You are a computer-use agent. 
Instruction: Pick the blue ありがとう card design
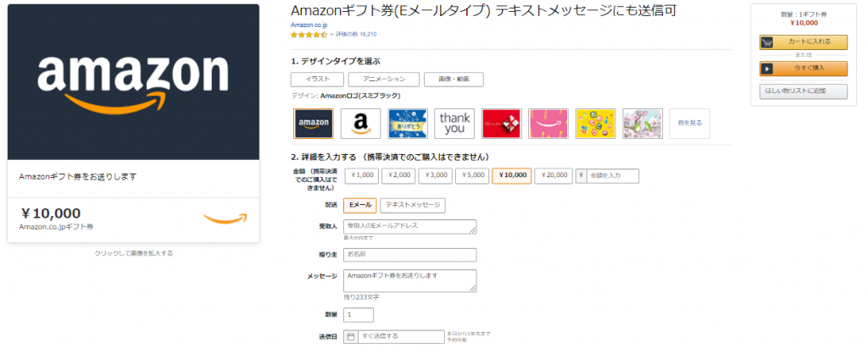click(408, 124)
